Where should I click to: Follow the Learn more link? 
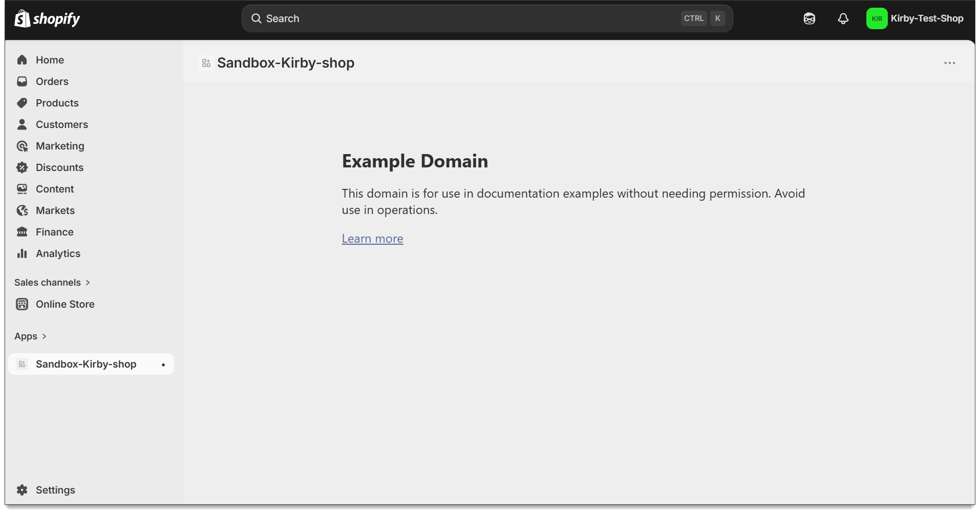click(x=372, y=239)
